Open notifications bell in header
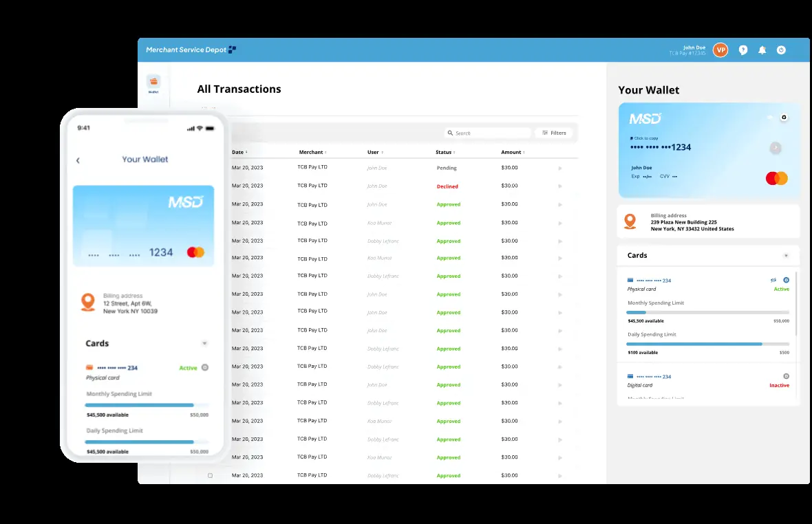Viewport: 812px width, 524px height. [x=762, y=50]
